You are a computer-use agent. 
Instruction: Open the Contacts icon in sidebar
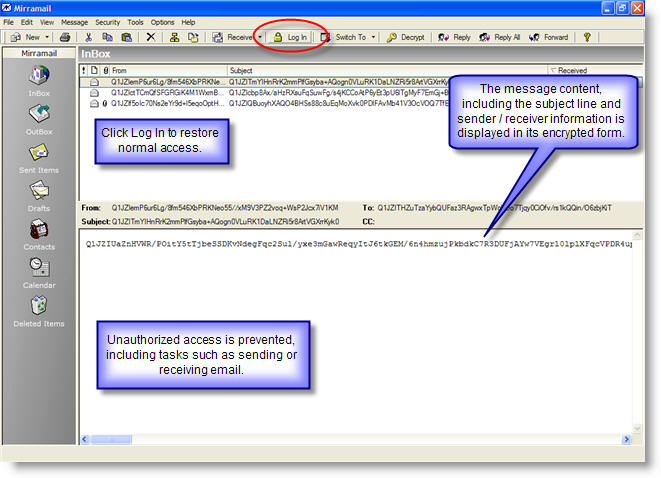(x=39, y=229)
